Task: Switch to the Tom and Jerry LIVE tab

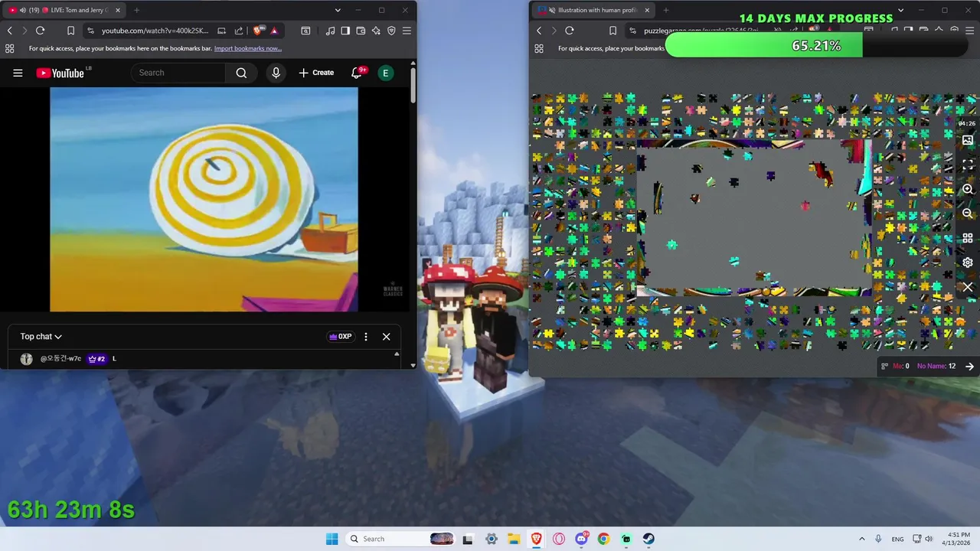Action: pos(66,10)
